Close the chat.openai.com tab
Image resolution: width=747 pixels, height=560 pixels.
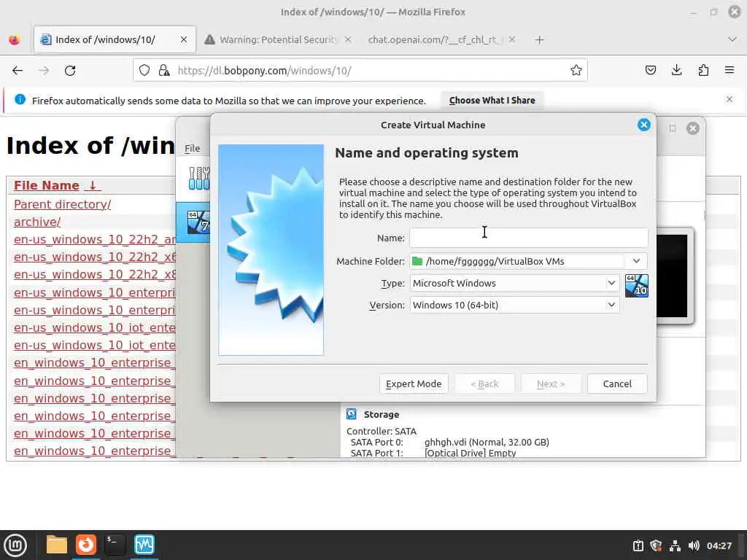coord(511,39)
